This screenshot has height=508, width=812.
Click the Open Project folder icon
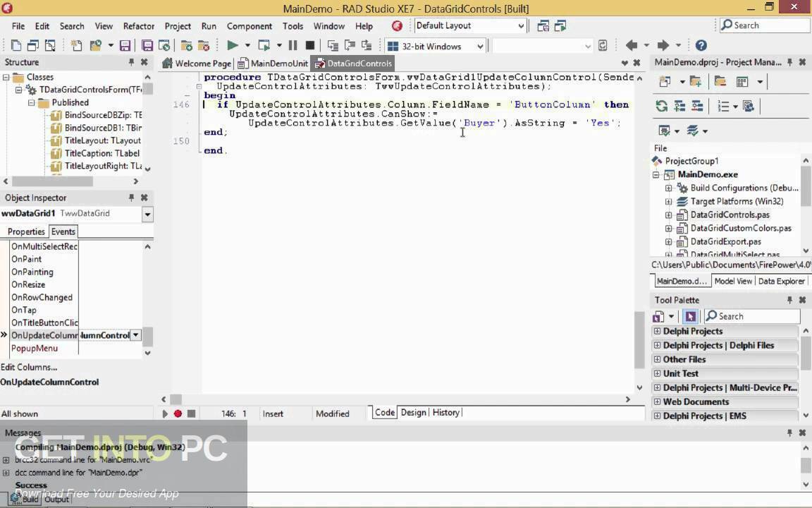(x=95, y=46)
